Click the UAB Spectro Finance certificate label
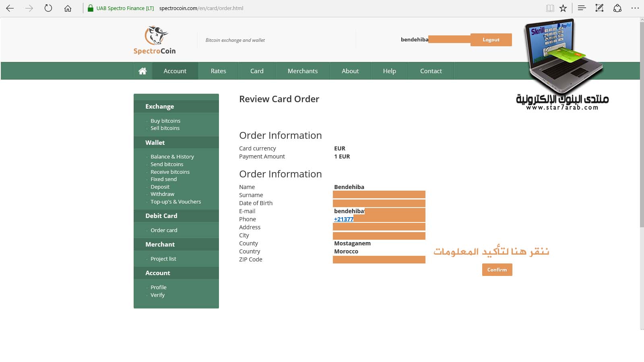This screenshot has width=644, height=362. coord(125,8)
